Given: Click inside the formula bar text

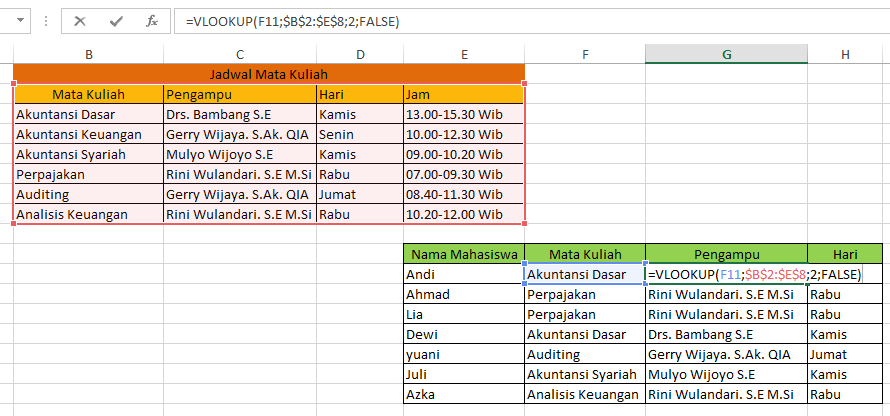Looking at the screenshot, I should 500,21.
